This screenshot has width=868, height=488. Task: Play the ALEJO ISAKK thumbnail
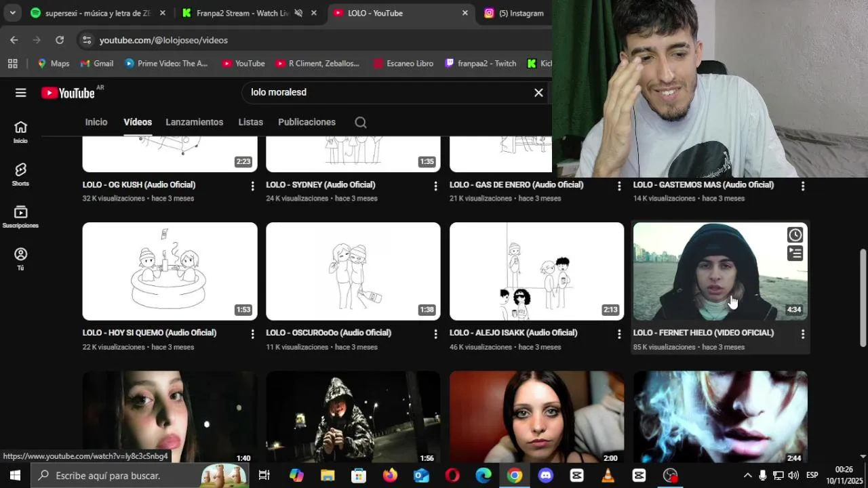[x=537, y=271]
